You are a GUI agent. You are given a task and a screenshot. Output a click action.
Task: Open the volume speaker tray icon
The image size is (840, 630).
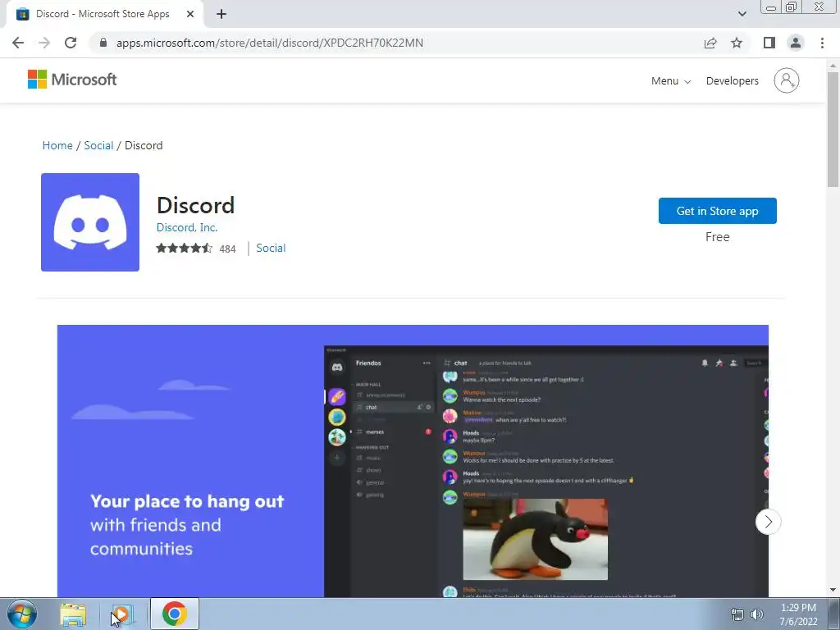pos(757,614)
